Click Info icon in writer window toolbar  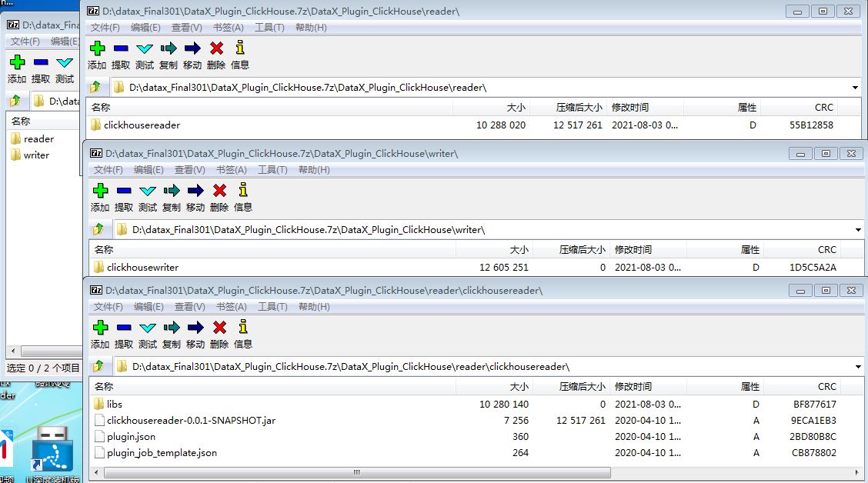(243, 190)
